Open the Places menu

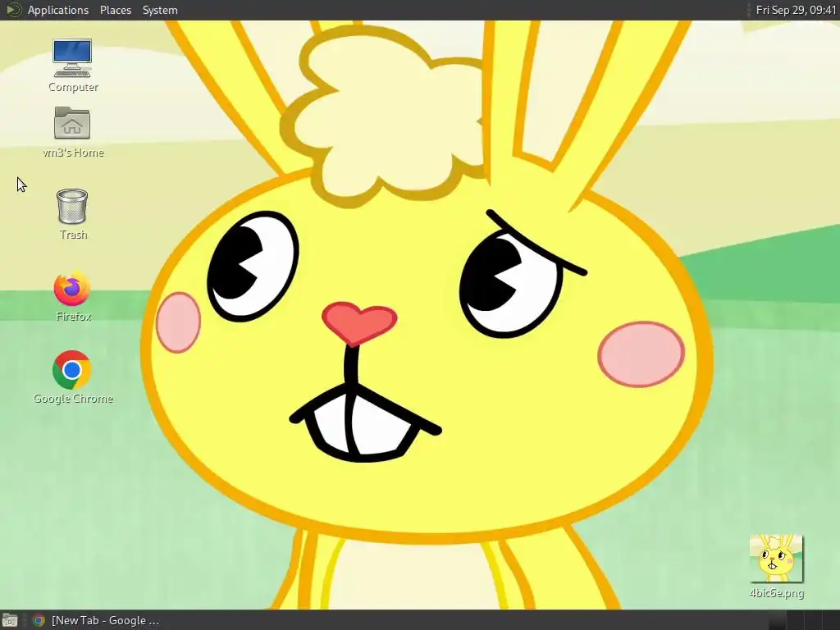tap(116, 10)
